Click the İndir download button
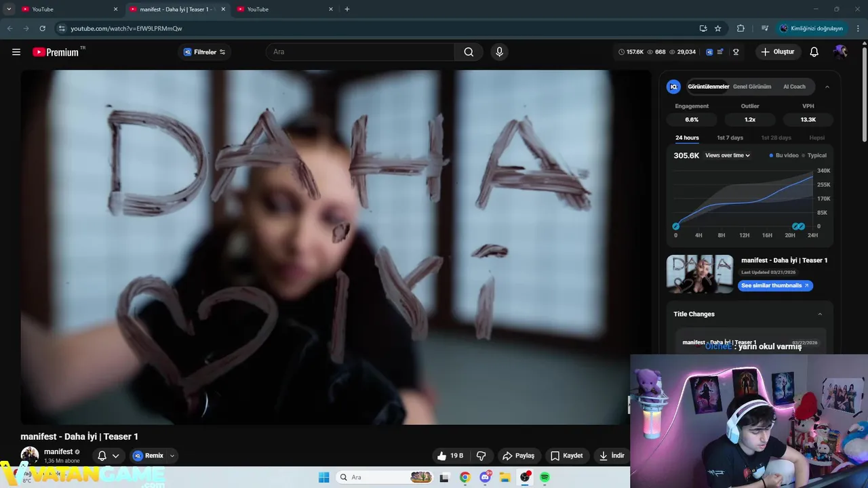The height and width of the screenshot is (488, 868). point(612,456)
